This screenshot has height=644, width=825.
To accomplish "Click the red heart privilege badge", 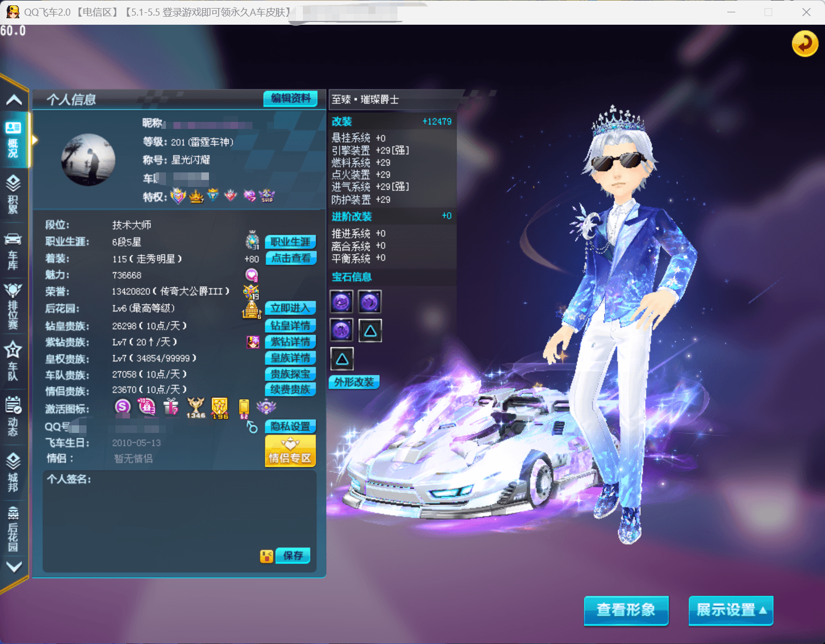I will (230, 195).
